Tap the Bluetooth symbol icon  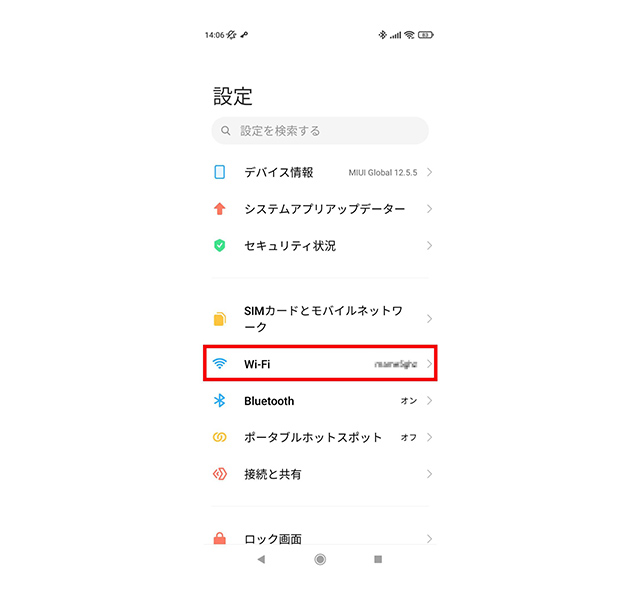220,400
